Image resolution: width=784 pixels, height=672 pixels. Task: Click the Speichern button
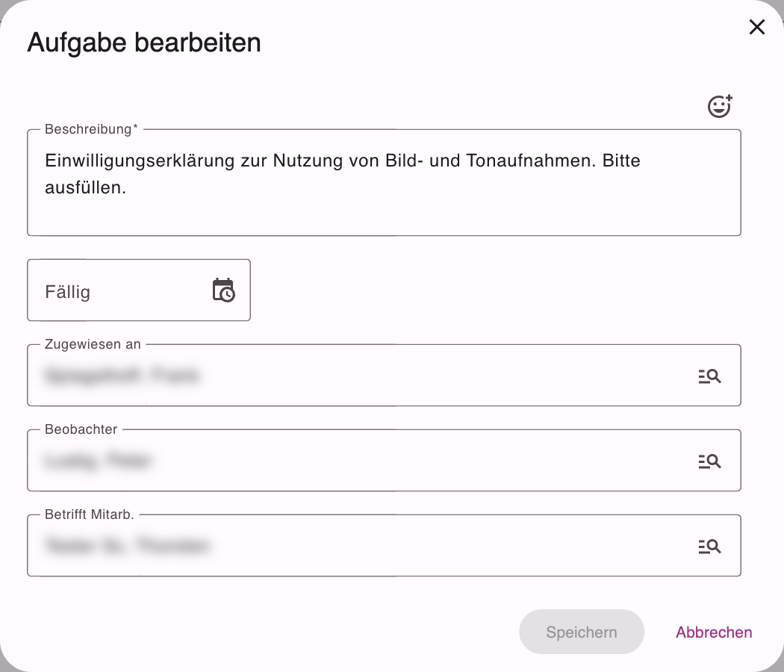[x=582, y=632]
